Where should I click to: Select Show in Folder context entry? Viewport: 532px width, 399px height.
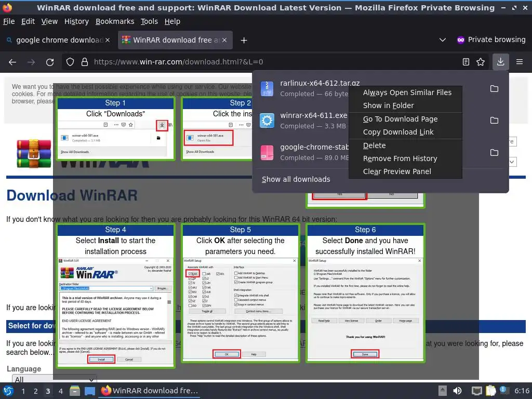click(x=405, y=105)
